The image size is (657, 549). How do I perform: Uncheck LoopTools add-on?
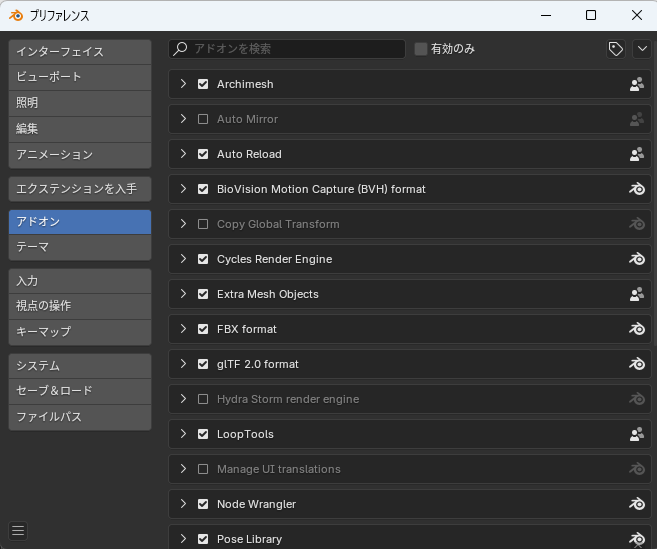[203, 434]
